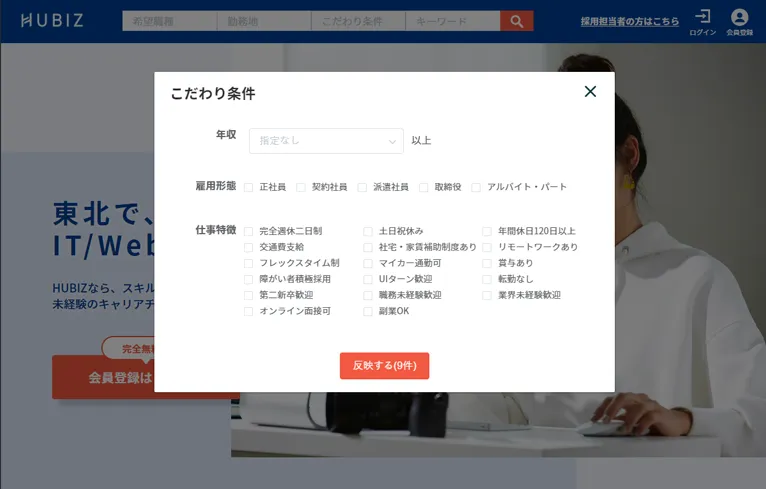
Task: Enable 土日祝休み option
Action: 368,232
